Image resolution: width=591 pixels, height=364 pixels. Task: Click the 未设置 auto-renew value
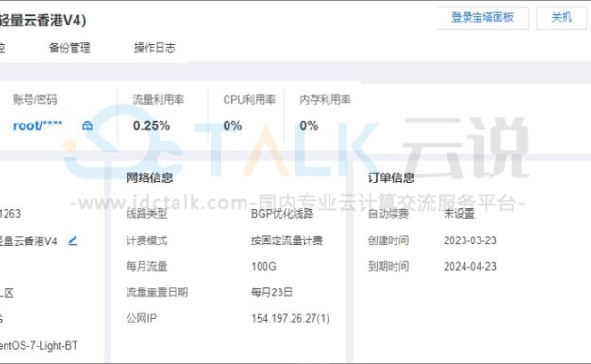pyautogui.click(x=459, y=214)
